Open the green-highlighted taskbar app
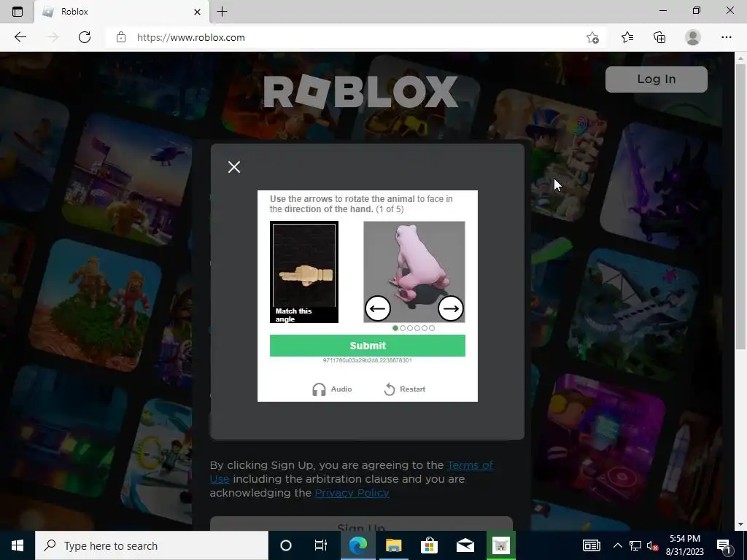Image resolution: width=747 pixels, height=560 pixels. click(500, 545)
